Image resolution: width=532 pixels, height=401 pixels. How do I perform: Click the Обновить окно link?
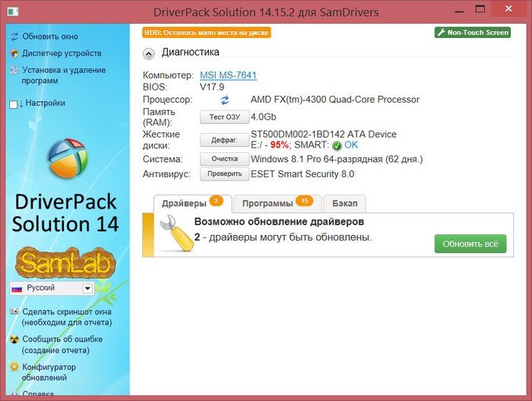(x=50, y=37)
